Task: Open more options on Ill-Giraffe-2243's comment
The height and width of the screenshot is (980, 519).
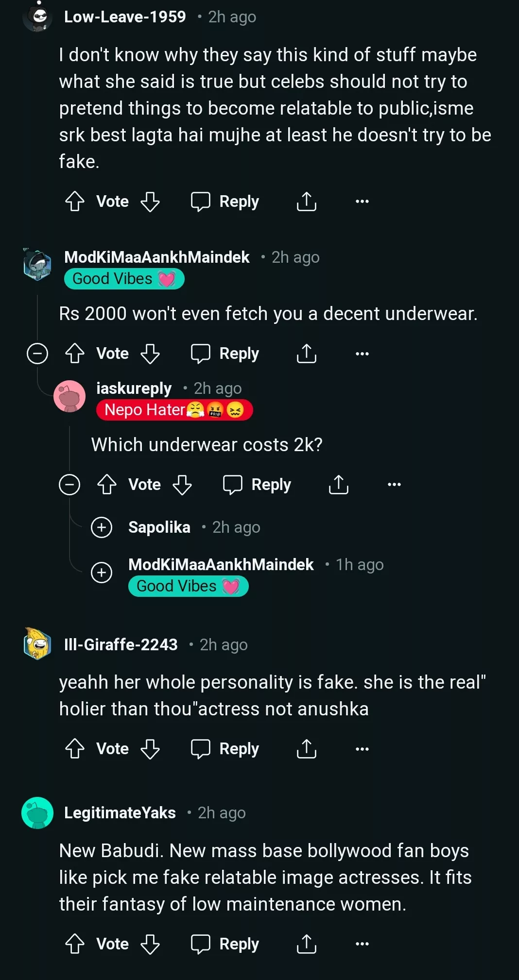Action: [362, 749]
